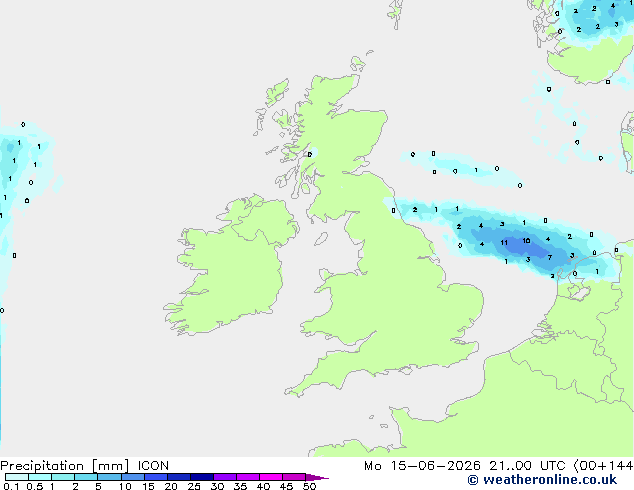The image size is (634, 490).
Task: Click the legend scale label '5'
Action: click(98, 486)
